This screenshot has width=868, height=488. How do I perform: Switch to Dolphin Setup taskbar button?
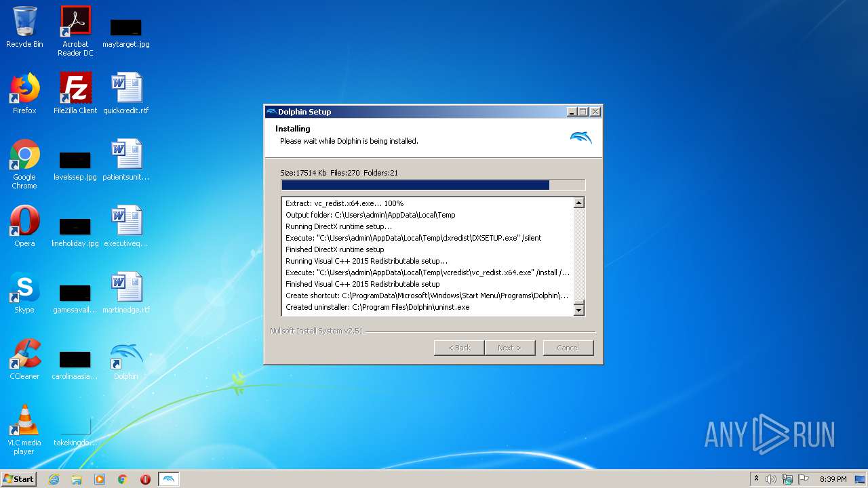point(169,479)
